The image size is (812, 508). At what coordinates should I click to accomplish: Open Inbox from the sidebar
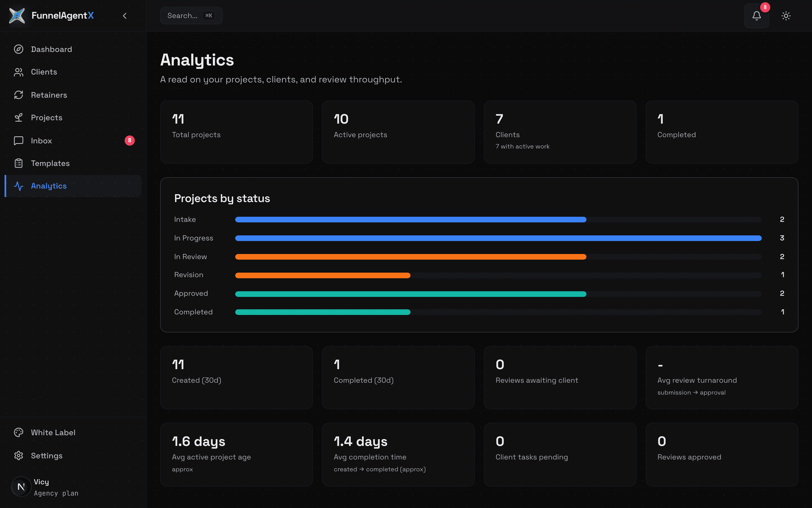(x=73, y=141)
